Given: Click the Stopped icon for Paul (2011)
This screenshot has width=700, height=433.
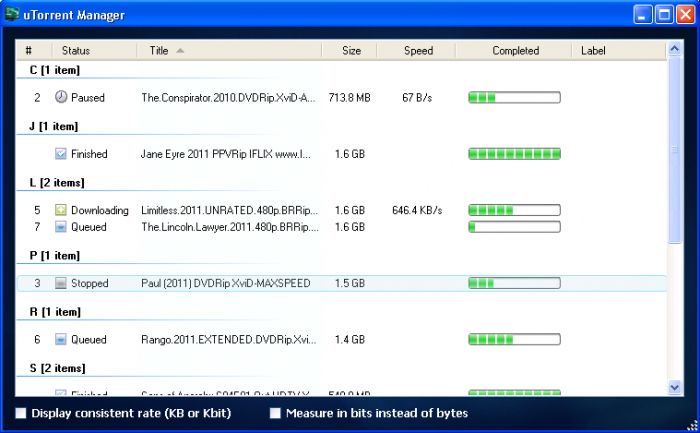Looking at the screenshot, I should [x=61, y=283].
